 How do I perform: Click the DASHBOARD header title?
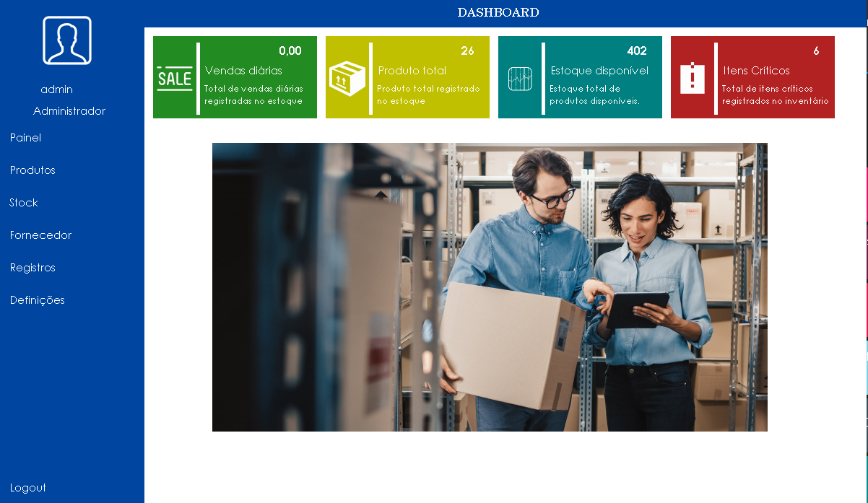coord(498,12)
